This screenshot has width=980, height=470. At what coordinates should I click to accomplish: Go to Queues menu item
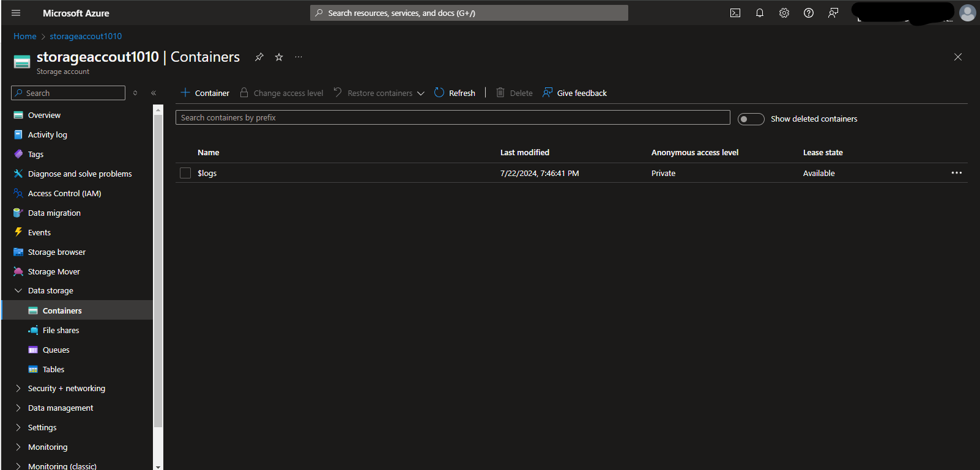[56, 350]
